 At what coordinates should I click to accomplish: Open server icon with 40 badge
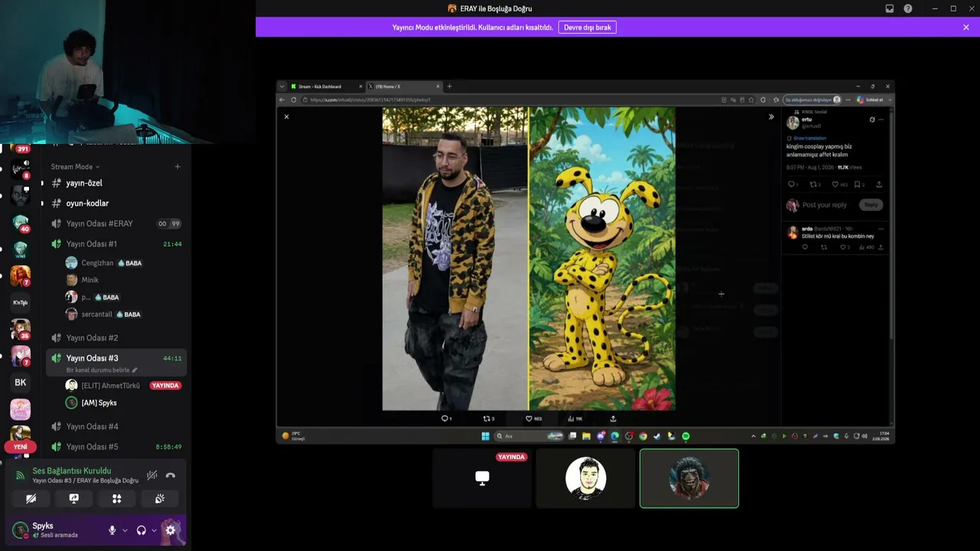[x=21, y=223]
